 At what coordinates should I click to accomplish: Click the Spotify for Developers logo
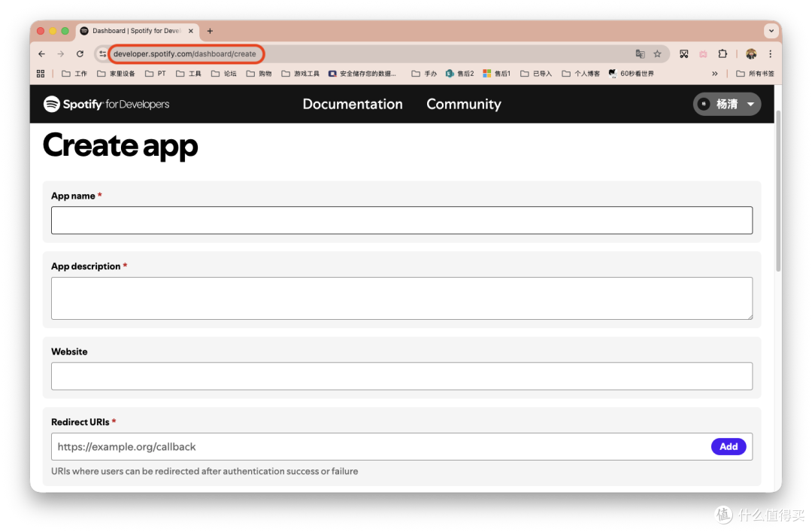click(106, 105)
